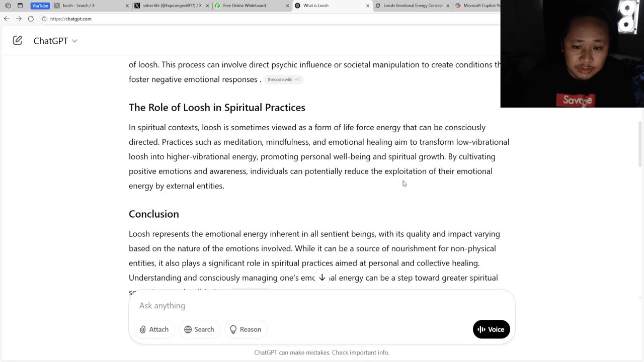Reload the page with refresh icon
This screenshot has height=362, width=644.
[x=31, y=19]
